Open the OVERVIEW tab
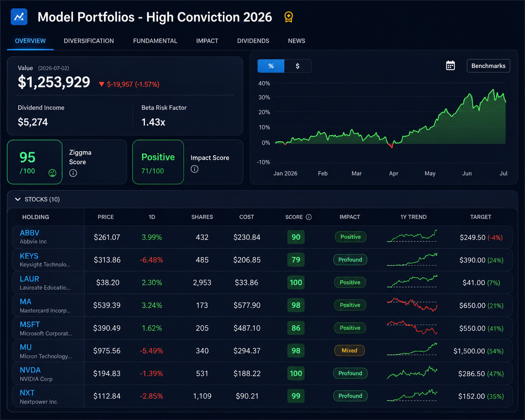The width and height of the screenshot is (525, 420). click(30, 41)
